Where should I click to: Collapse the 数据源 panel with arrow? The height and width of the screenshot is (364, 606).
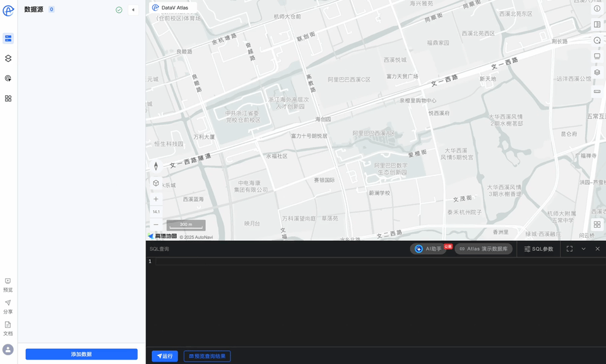(133, 10)
